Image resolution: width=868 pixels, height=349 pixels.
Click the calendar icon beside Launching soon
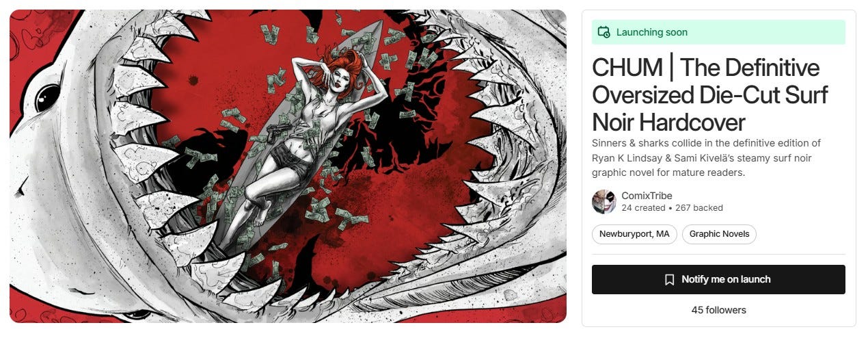click(x=603, y=32)
